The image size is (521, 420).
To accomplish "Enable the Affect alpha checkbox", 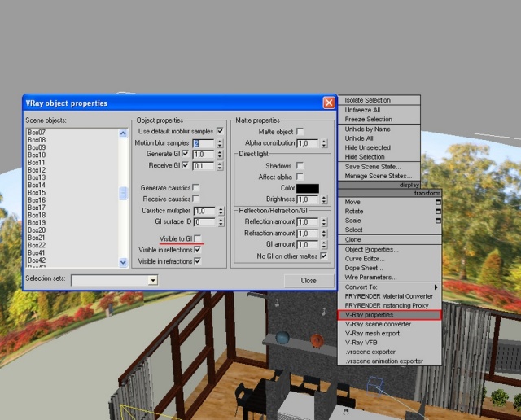I will (x=300, y=177).
